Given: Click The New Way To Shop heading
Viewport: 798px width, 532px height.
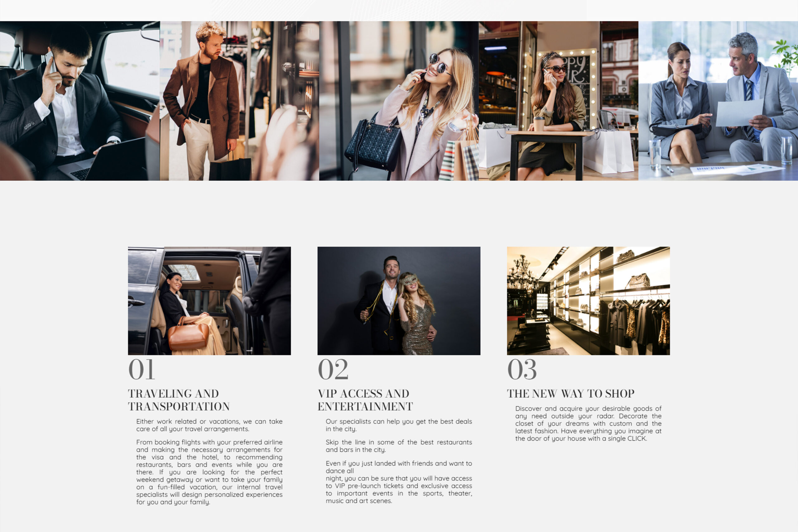Looking at the screenshot, I should (x=571, y=394).
